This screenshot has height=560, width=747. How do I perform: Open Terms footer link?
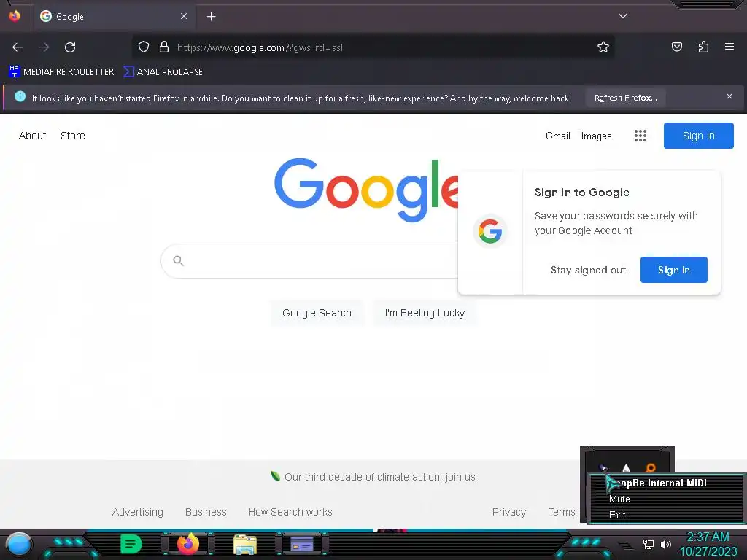point(562,512)
